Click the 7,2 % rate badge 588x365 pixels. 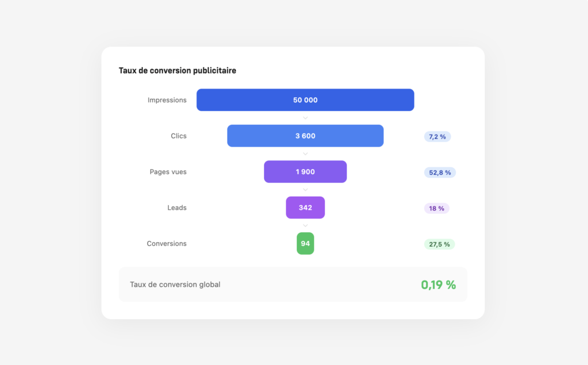click(x=438, y=137)
